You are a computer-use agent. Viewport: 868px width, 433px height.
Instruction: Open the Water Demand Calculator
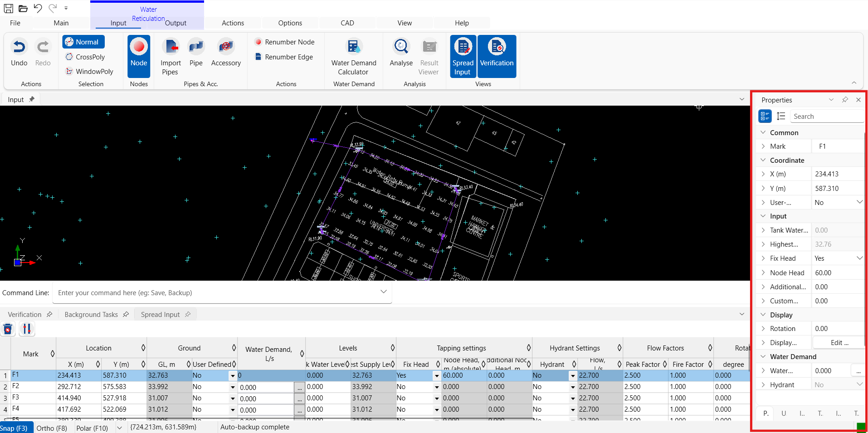(354, 56)
